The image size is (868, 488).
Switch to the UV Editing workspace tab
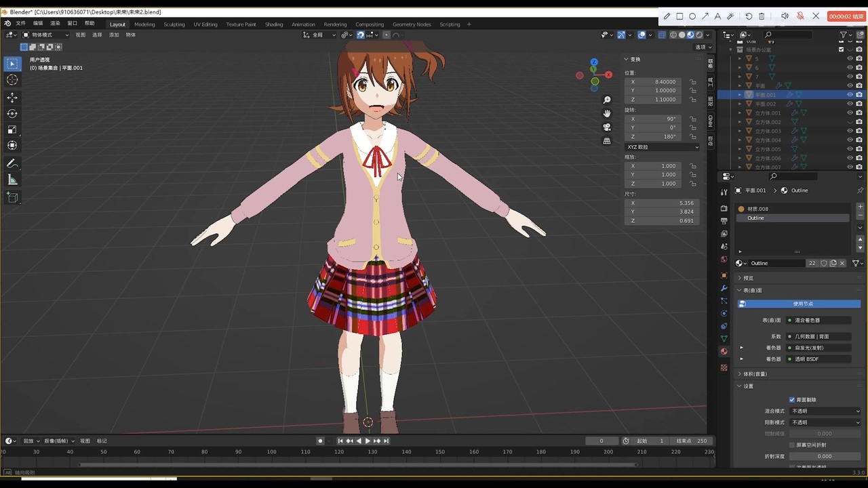(205, 24)
